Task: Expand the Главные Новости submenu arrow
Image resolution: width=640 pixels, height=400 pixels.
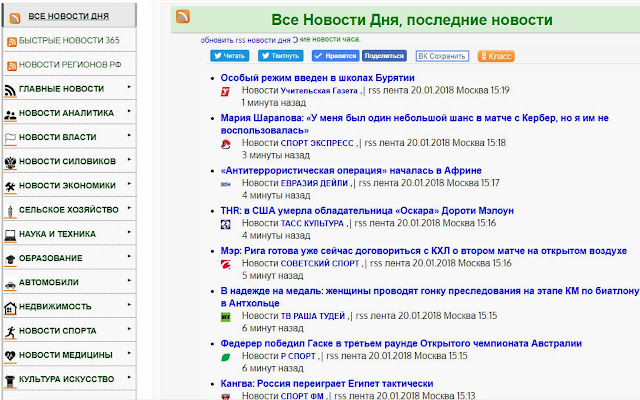Action: [x=129, y=87]
